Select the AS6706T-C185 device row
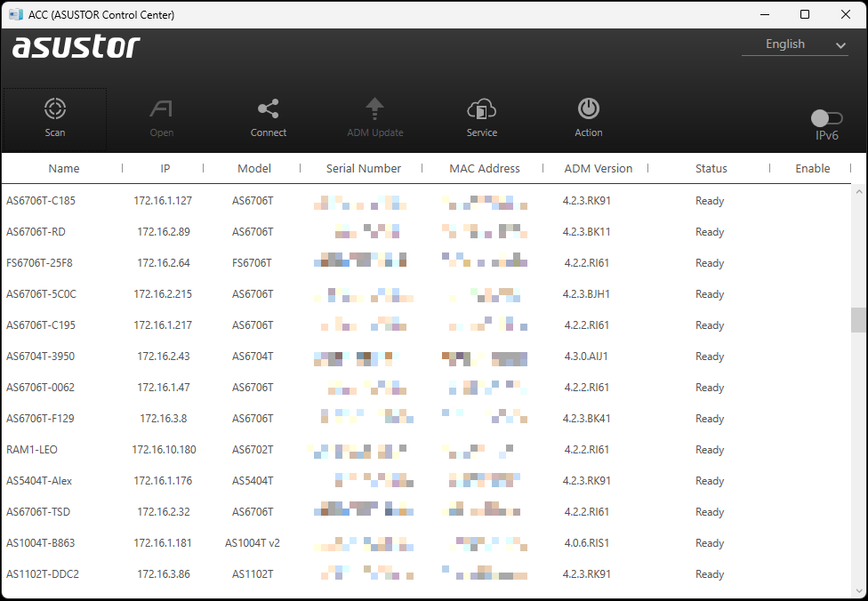Screen dimensions: 868x601 (x=426, y=201)
